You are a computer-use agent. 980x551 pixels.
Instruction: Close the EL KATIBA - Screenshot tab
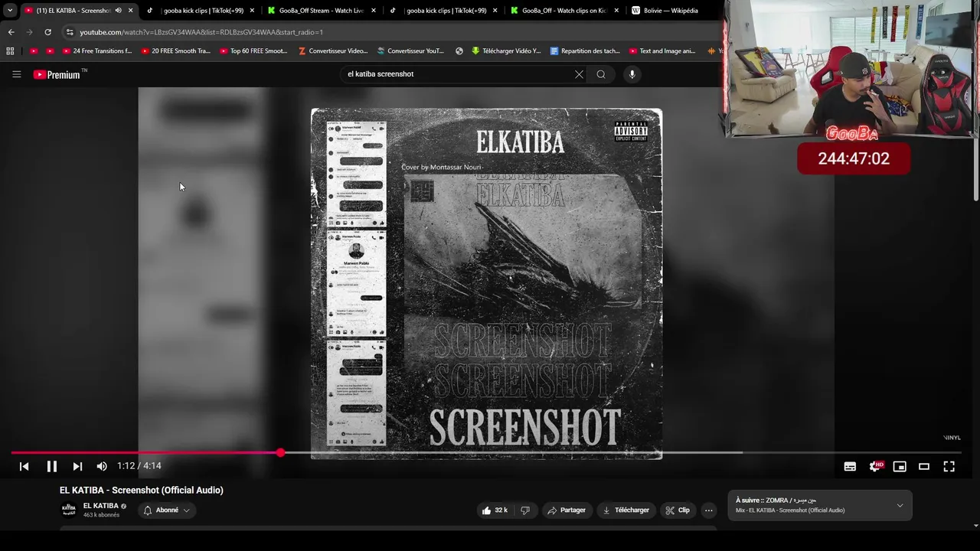pos(131,11)
